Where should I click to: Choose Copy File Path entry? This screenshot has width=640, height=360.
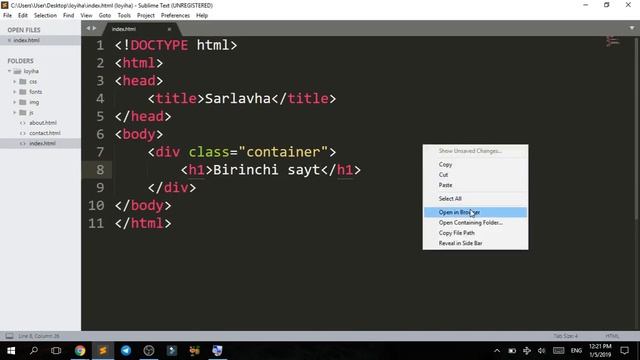475,233
